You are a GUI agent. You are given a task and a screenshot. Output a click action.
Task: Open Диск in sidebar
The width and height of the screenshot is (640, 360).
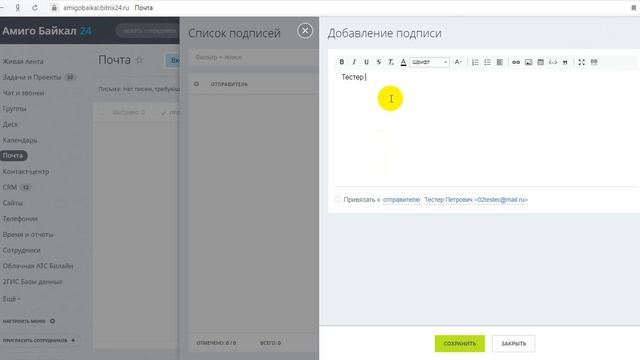point(10,124)
